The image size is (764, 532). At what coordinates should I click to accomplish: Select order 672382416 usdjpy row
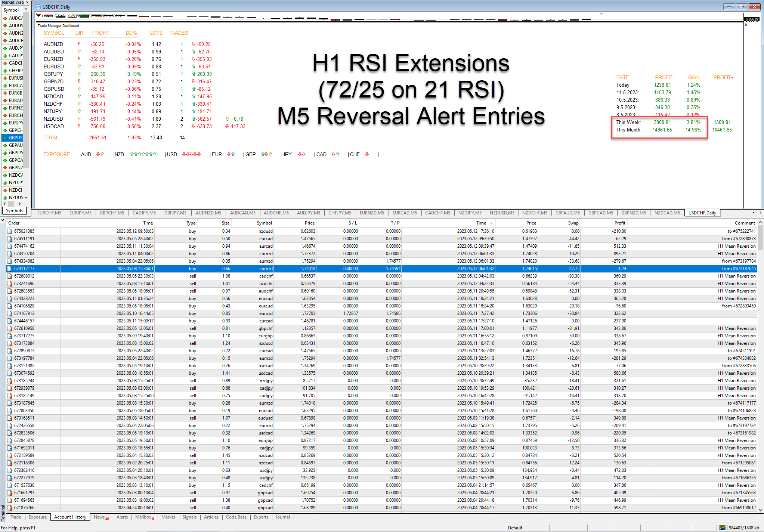[382, 470]
